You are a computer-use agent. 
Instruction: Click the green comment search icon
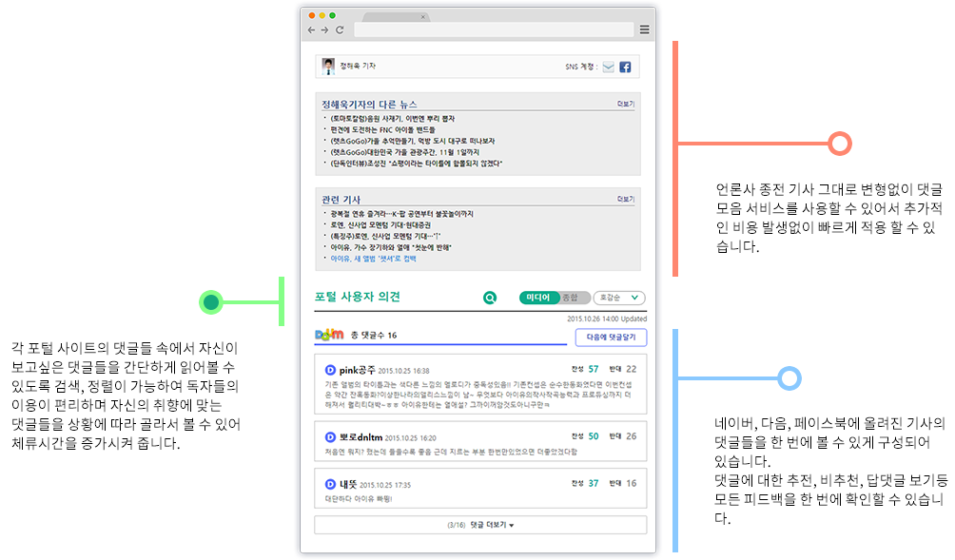(x=490, y=298)
